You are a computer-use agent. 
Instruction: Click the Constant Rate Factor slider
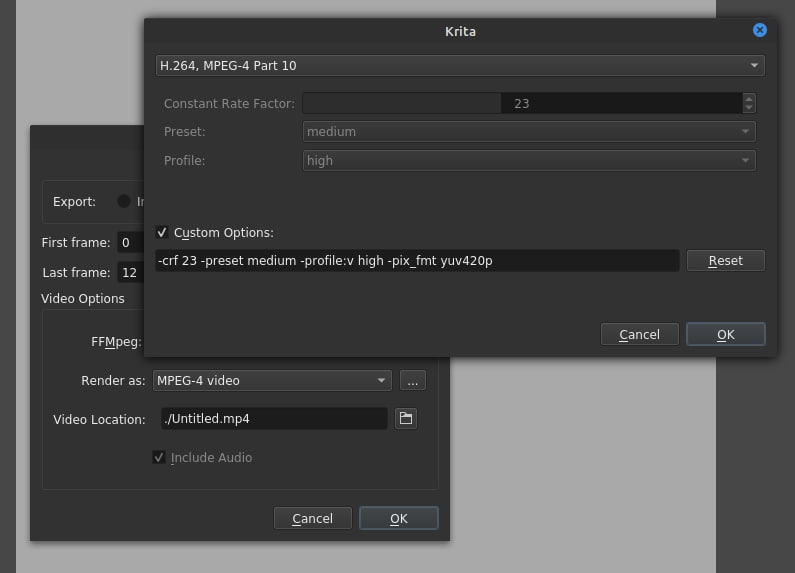click(x=522, y=103)
